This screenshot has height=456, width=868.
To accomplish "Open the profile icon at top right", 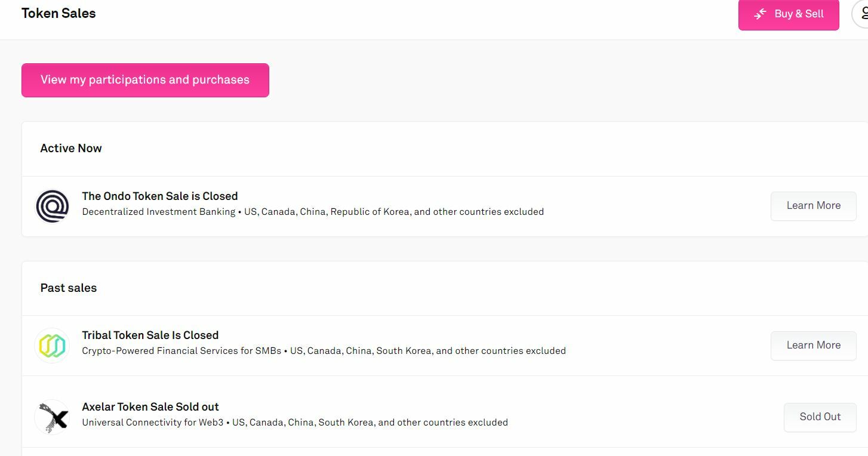I will tap(861, 13).
